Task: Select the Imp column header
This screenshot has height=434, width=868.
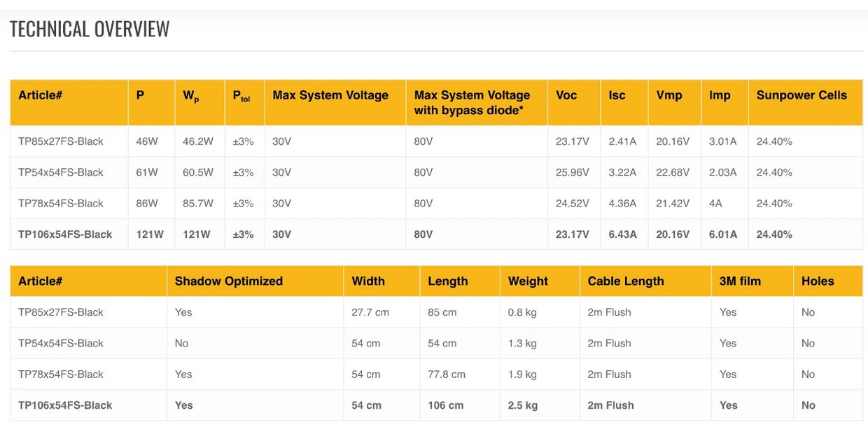Action: pyautogui.click(x=720, y=95)
